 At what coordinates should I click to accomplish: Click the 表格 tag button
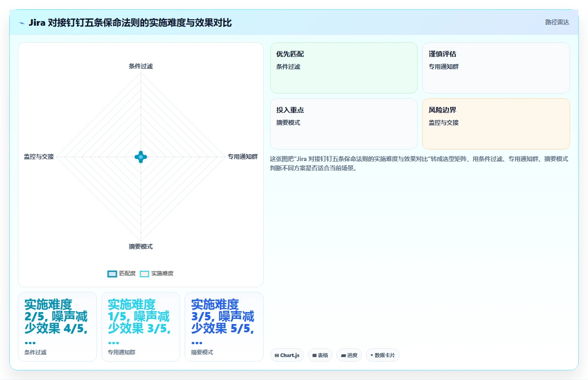(x=320, y=355)
